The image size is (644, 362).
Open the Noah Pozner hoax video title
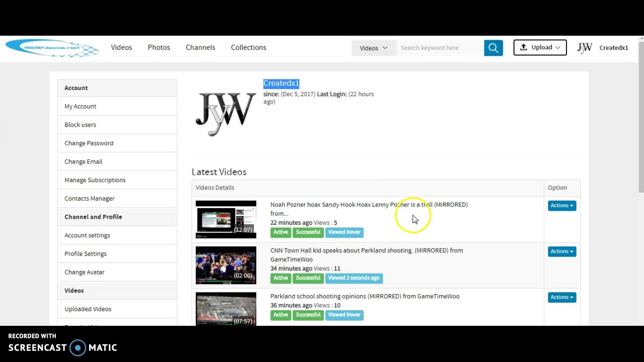[369, 209]
